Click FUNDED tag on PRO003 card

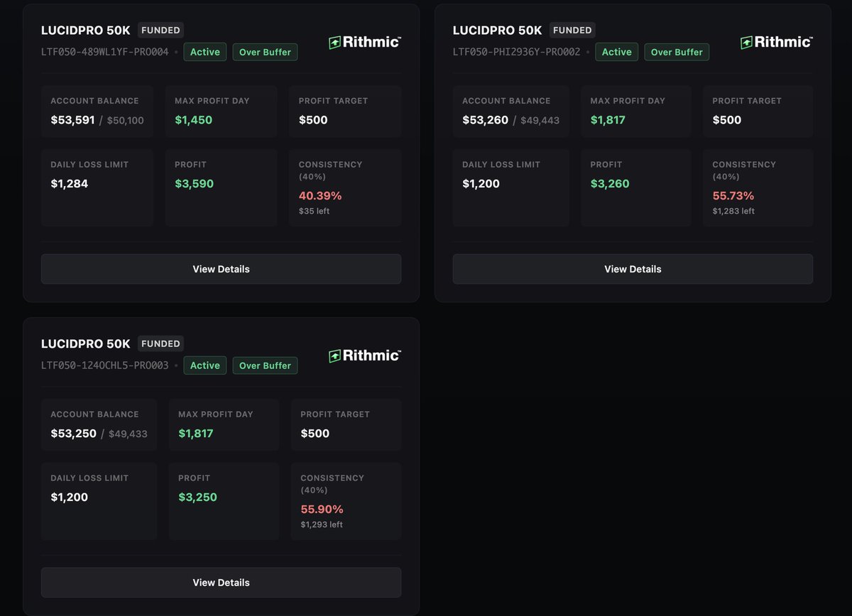tap(160, 343)
